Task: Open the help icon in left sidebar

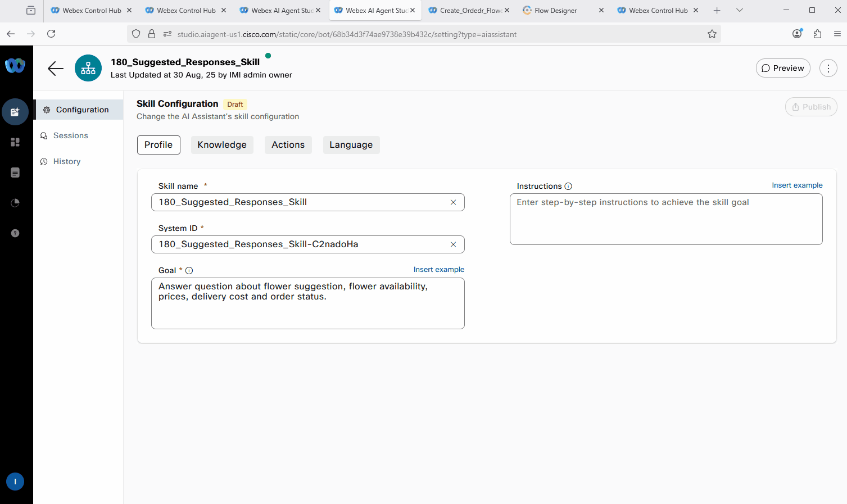Action: coord(15,233)
